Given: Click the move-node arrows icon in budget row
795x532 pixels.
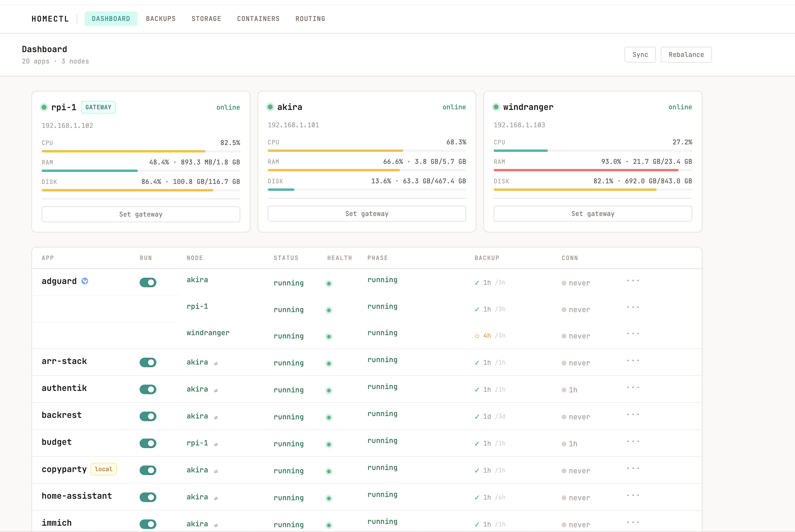Looking at the screenshot, I should point(216,444).
